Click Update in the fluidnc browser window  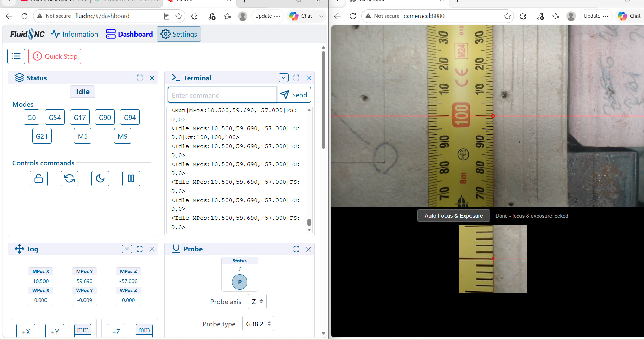coord(268,16)
